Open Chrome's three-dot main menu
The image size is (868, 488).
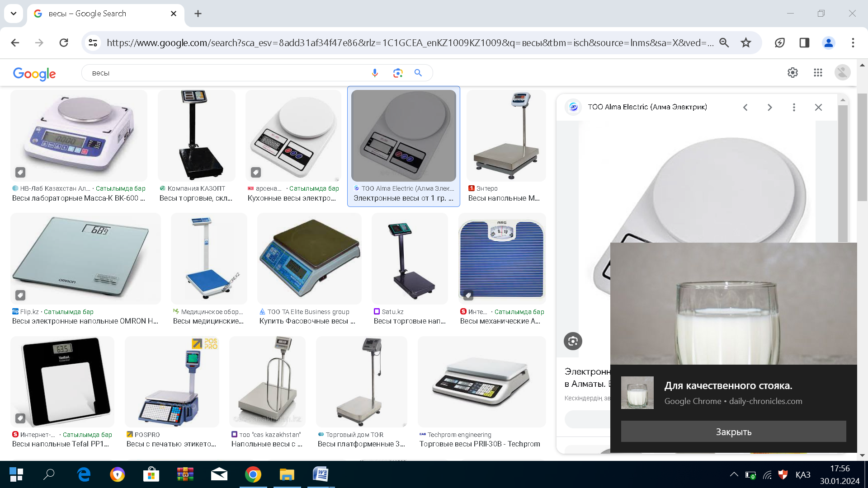(x=853, y=42)
